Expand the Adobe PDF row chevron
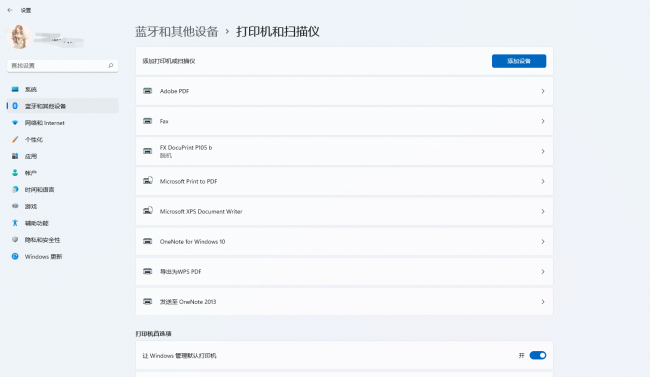Image resolution: width=650 pixels, height=377 pixels. (x=543, y=91)
